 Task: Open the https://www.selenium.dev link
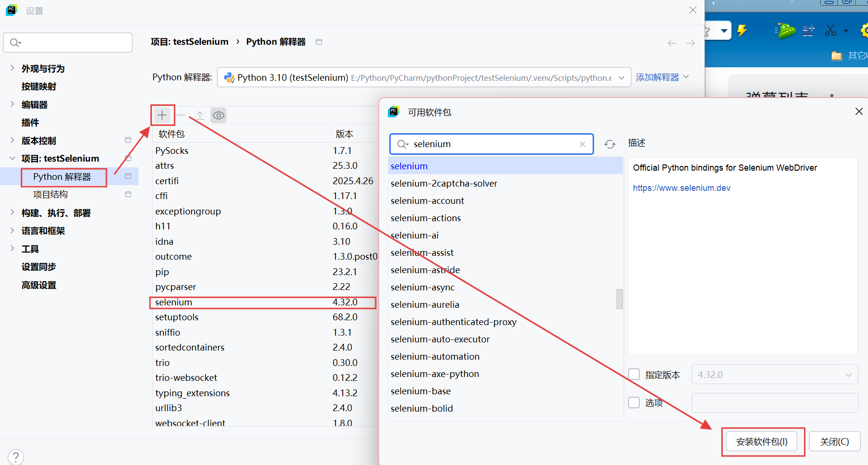point(682,188)
